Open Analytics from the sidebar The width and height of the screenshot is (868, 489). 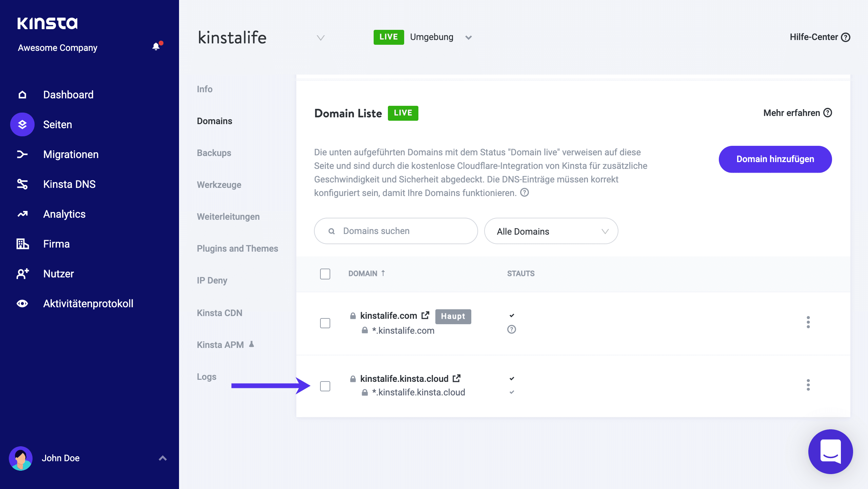64,214
